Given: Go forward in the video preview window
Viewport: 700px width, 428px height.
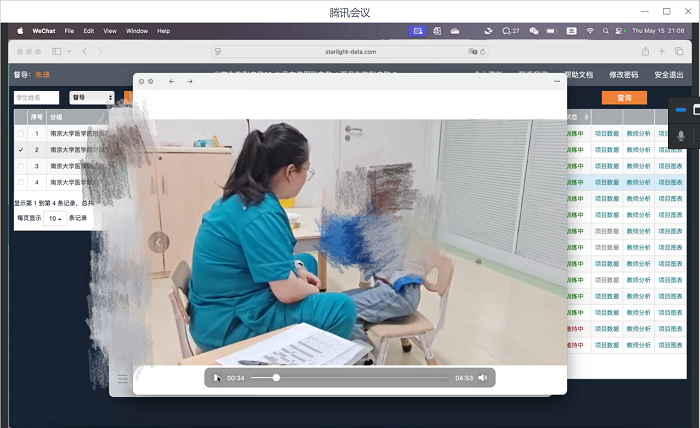Looking at the screenshot, I should click(190, 82).
